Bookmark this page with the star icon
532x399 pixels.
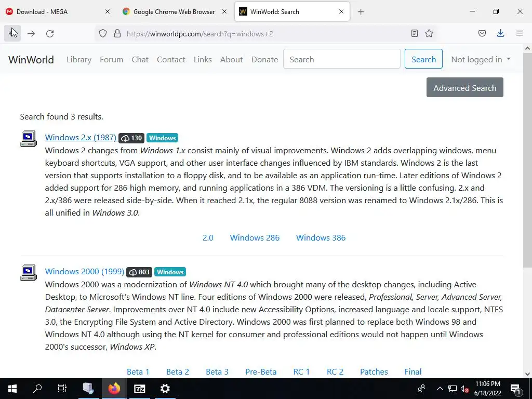(429, 33)
